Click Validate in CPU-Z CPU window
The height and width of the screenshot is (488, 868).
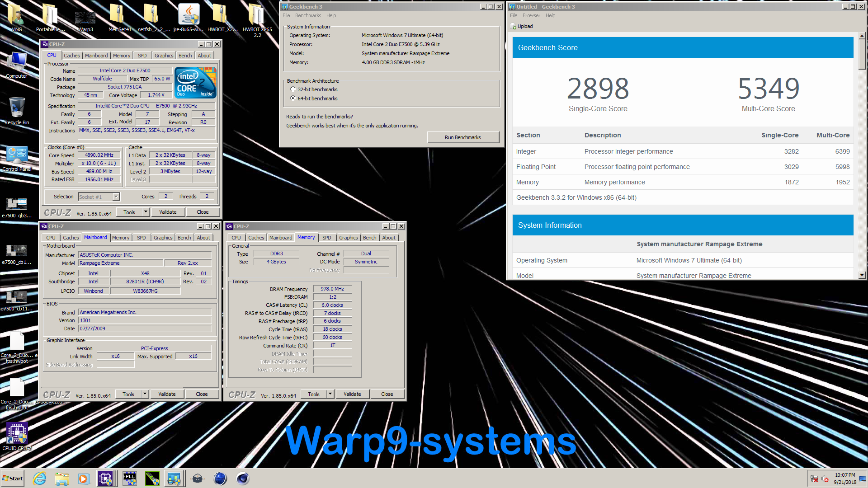pyautogui.click(x=168, y=212)
